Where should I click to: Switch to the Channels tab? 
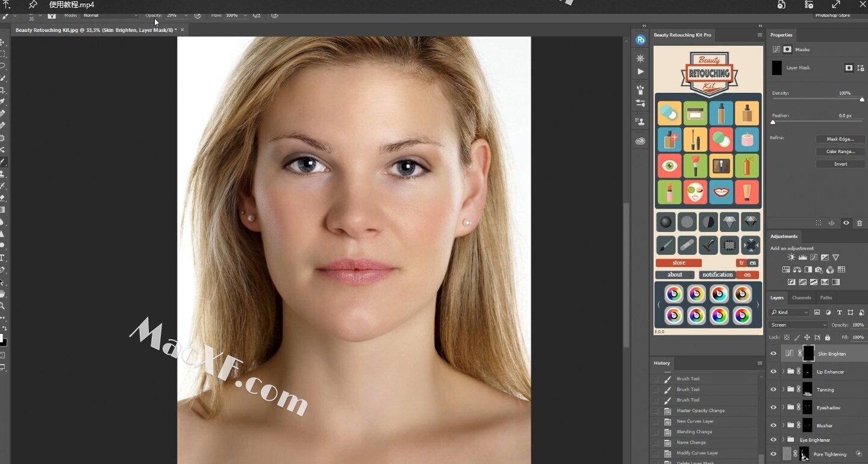click(801, 298)
